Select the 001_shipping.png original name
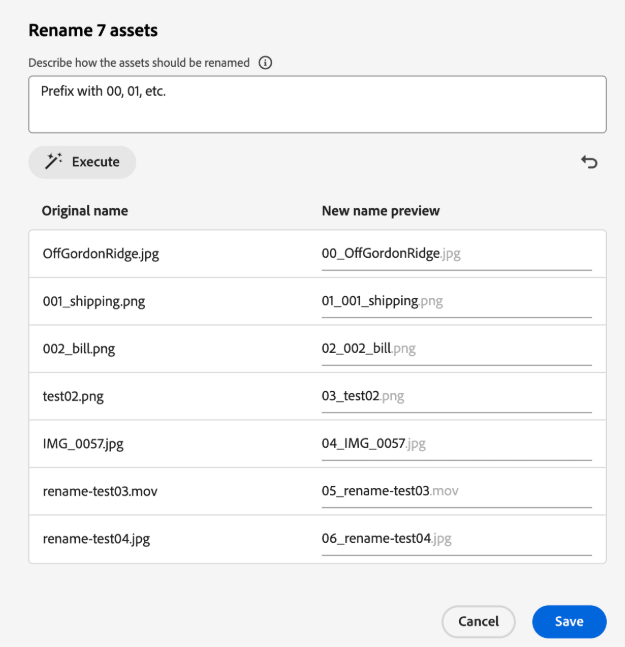Image resolution: width=625 pixels, height=647 pixels. [x=95, y=301]
